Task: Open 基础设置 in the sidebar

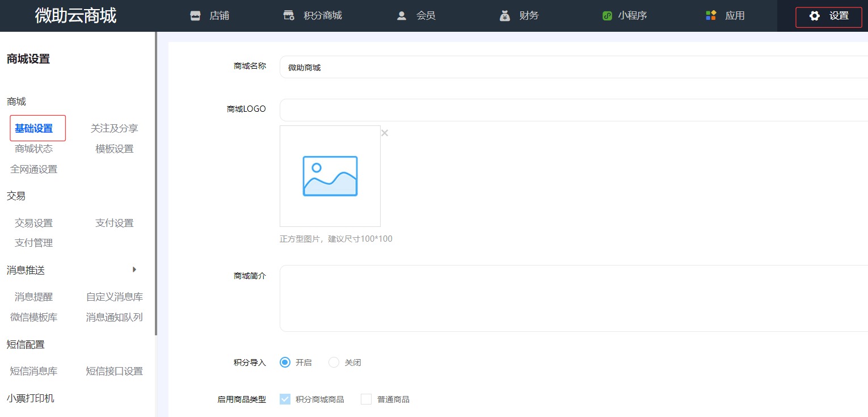Action: coord(34,129)
